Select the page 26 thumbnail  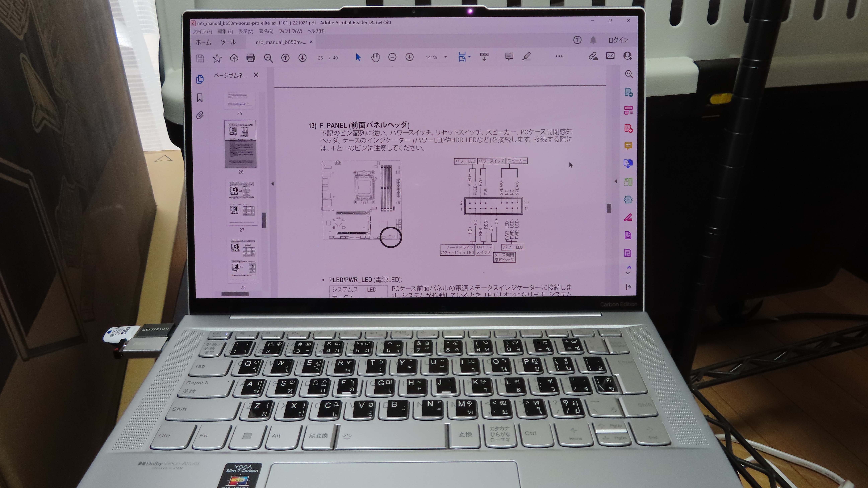tap(240, 144)
